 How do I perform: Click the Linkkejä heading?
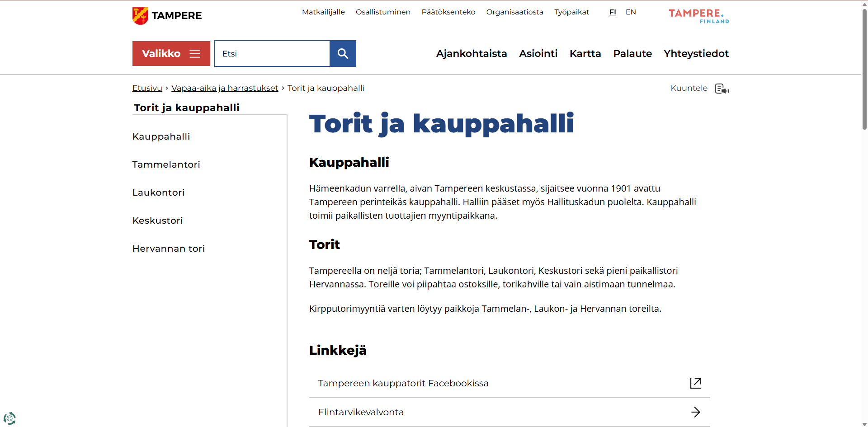click(338, 350)
